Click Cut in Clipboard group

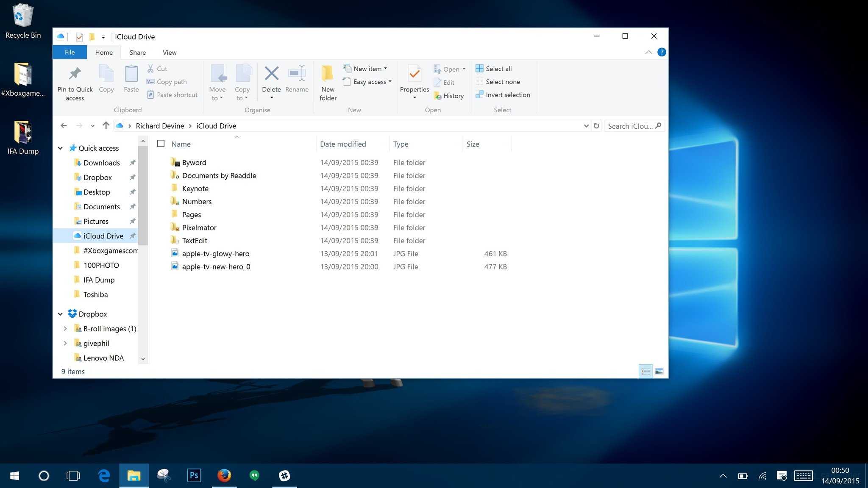(157, 69)
